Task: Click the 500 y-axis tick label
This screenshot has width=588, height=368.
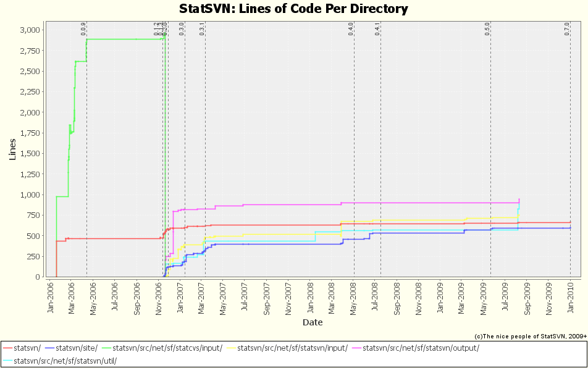Action: click(x=33, y=236)
